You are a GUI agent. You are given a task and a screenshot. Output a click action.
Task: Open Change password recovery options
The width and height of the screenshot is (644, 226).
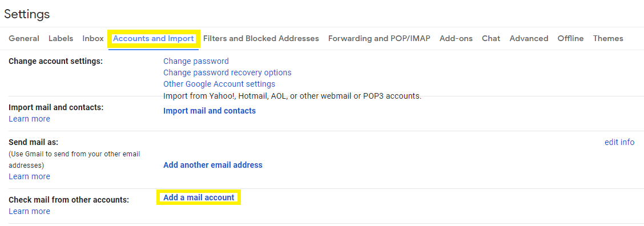[227, 72]
